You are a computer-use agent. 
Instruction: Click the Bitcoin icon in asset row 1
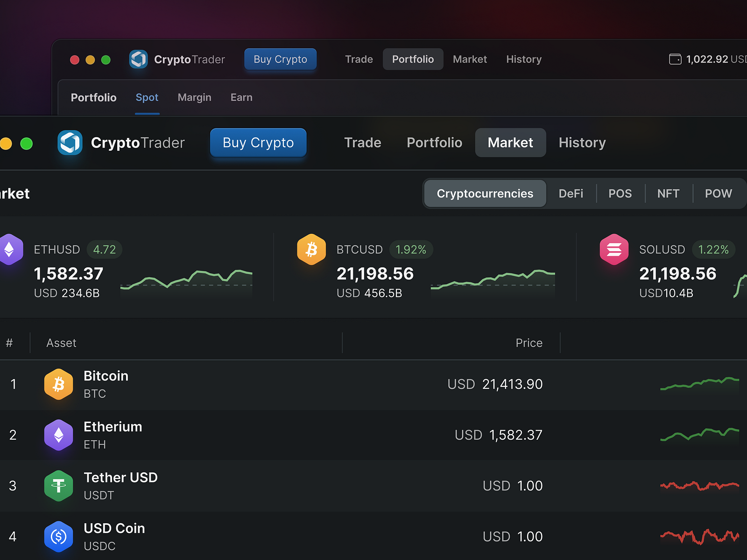pos(58,385)
